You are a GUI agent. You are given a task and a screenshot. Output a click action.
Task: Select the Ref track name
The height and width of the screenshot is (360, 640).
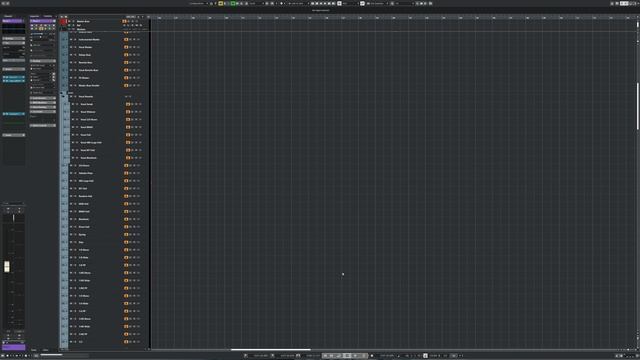[79, 25]
